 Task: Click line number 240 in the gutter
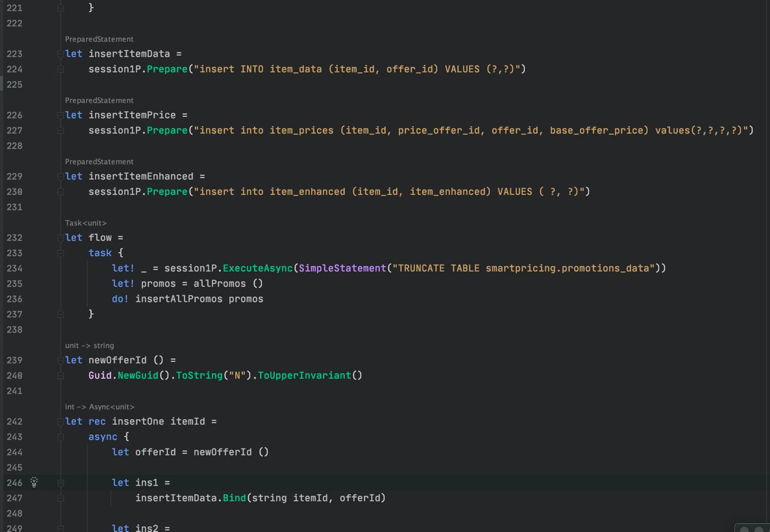(14, 376)
